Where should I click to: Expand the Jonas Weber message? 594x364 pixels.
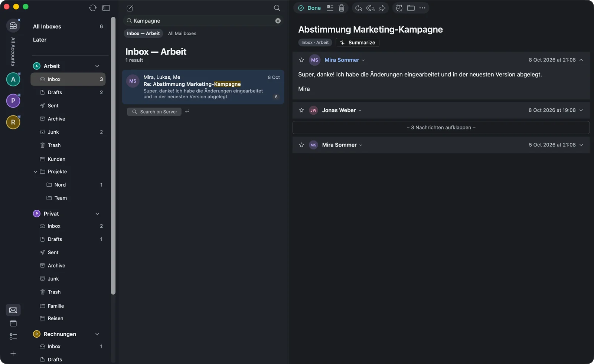(581, 110)
